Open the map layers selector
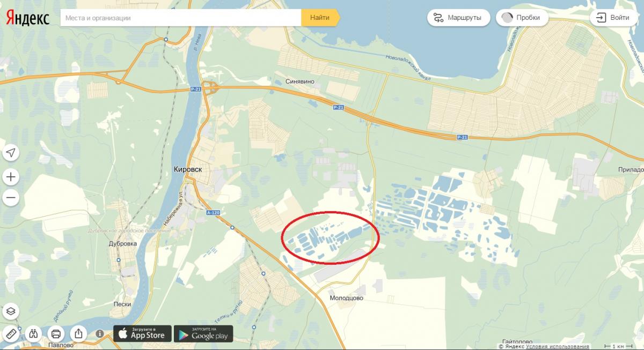Image resolution: width=644 pixels, height=350 pixels. (11, 311)
